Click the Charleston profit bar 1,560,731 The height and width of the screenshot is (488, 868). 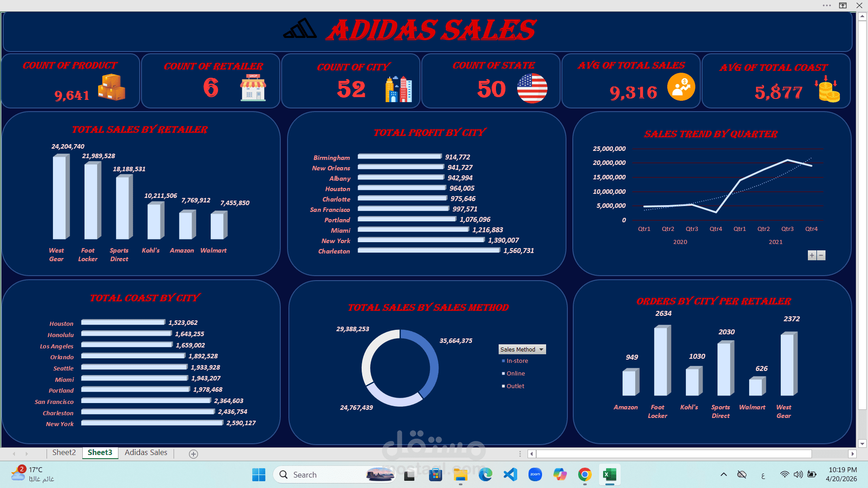coord(429,250)
